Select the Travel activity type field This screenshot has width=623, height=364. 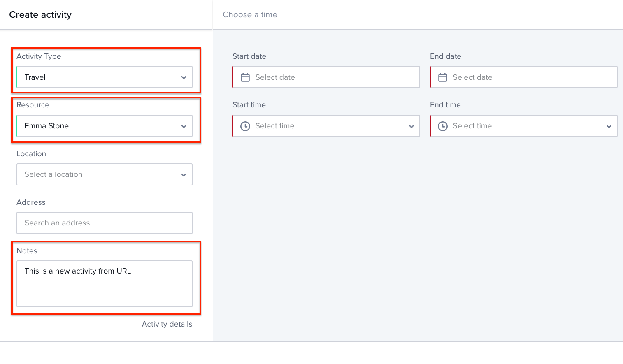pos(99,77)
